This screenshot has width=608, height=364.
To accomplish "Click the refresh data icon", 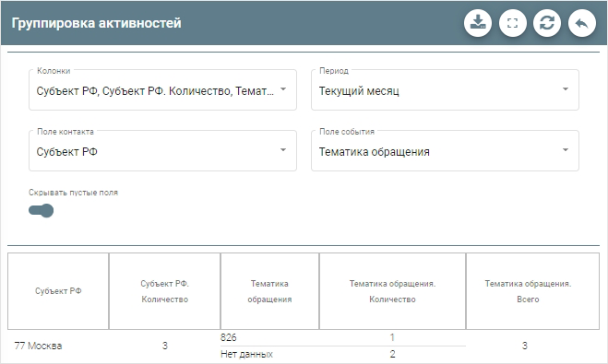I will point(547,23).
